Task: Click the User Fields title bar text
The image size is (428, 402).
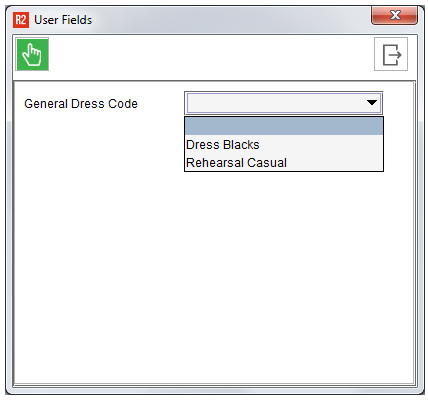Action: tap(63, 20)
